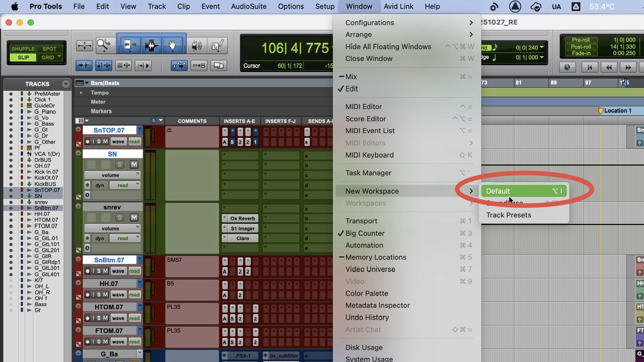Expand the Tempo ruler
The height and width of the screenshot is (362, 644).
point(81,93)
